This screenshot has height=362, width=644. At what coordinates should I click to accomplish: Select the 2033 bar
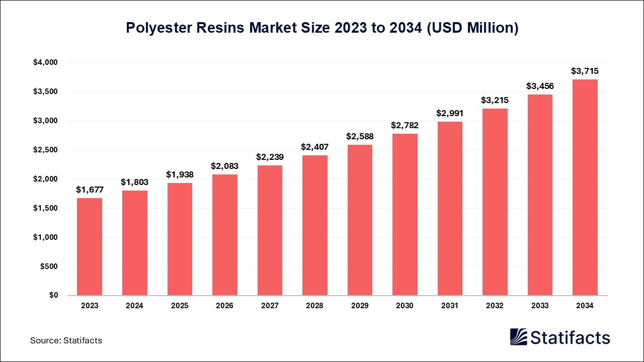(540, 195)
